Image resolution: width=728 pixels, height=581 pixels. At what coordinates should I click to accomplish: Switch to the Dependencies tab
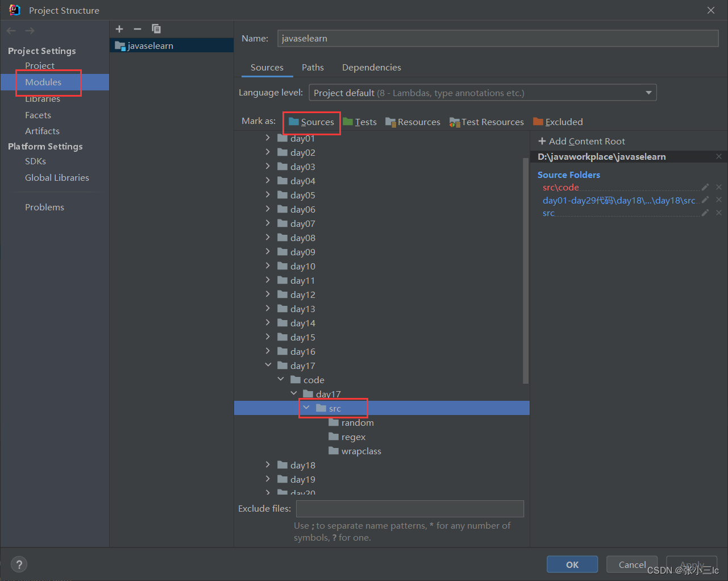(372, 67)
